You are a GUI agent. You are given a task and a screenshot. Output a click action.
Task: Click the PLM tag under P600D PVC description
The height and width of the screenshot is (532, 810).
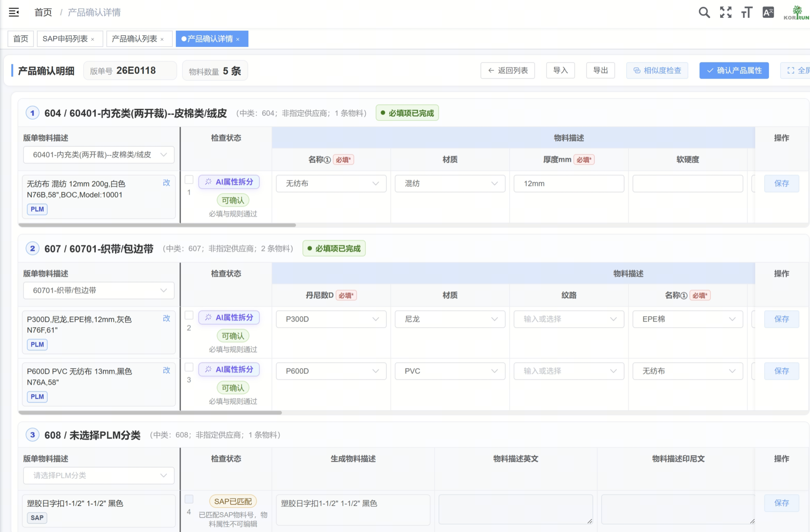(x=37, y=397)
